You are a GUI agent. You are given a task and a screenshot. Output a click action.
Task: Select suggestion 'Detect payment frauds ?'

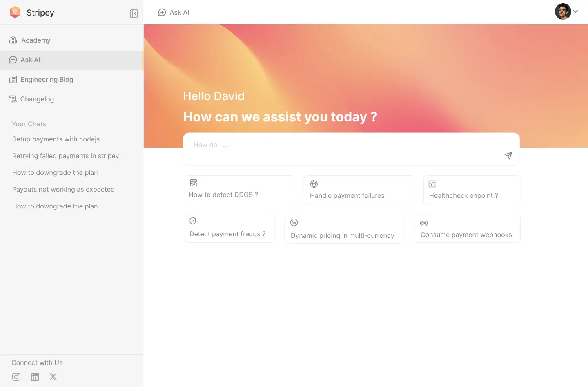click(229, 228)
